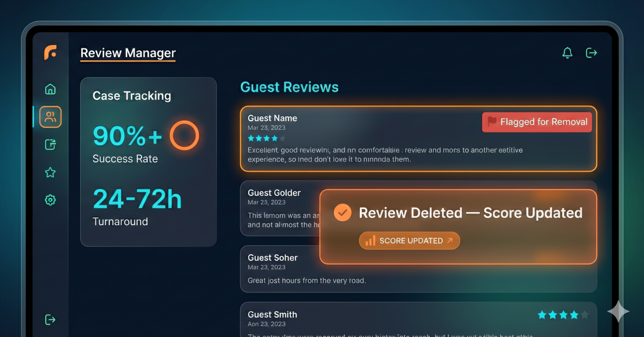Click the Flagged for Removal button
644x337 pixels.
pos(537,122)
